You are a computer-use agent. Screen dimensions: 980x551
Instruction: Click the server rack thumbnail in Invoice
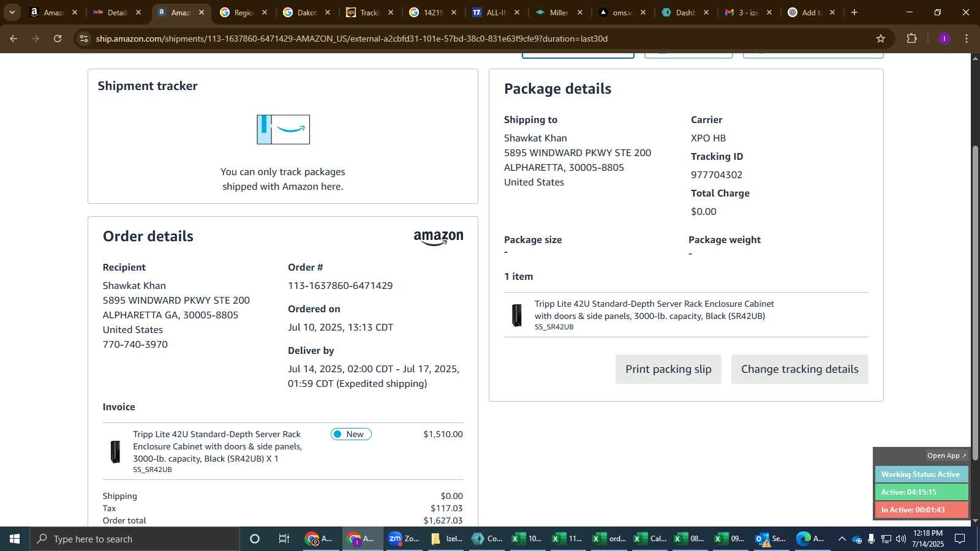coord(115,452)
